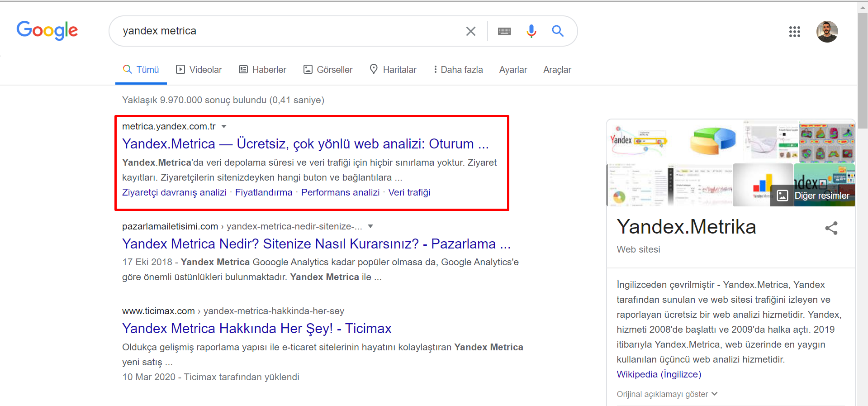Viewport: 868px width, 406px height.
Task: Expand the Daha fazla menu
Action: click(x=458, y=70)
